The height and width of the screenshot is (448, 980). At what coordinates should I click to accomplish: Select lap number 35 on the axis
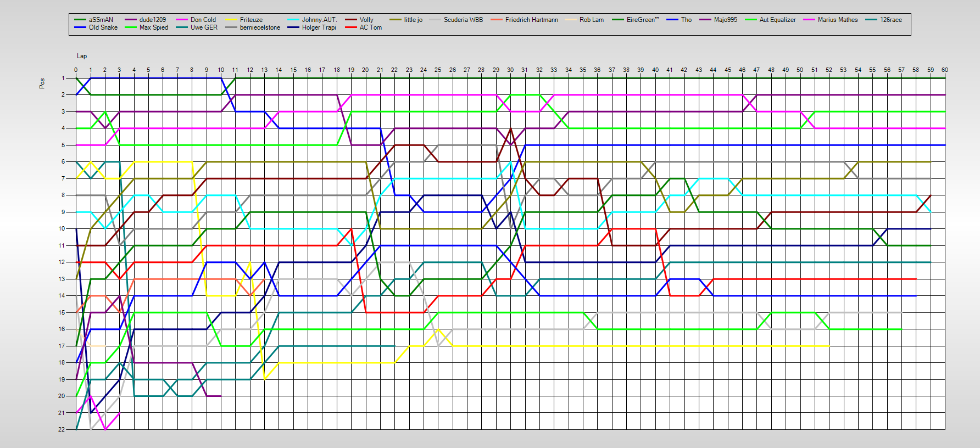tap(583, 70)
